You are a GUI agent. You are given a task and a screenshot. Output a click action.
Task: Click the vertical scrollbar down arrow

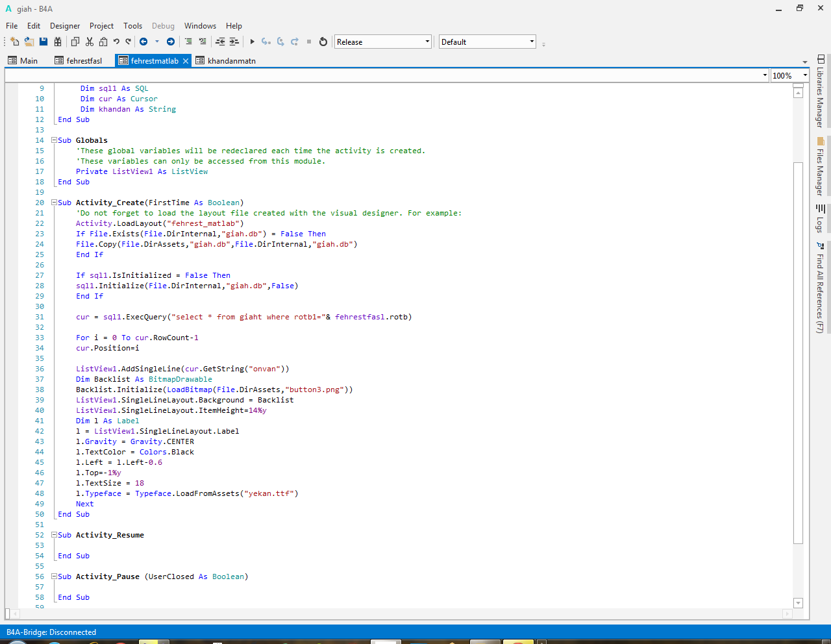[x=799, y=602]
